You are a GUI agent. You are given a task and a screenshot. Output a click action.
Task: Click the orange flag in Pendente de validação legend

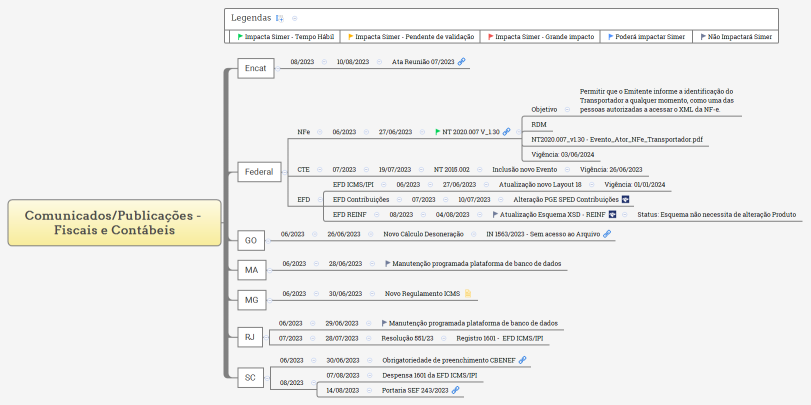click(x=351, y=37)
